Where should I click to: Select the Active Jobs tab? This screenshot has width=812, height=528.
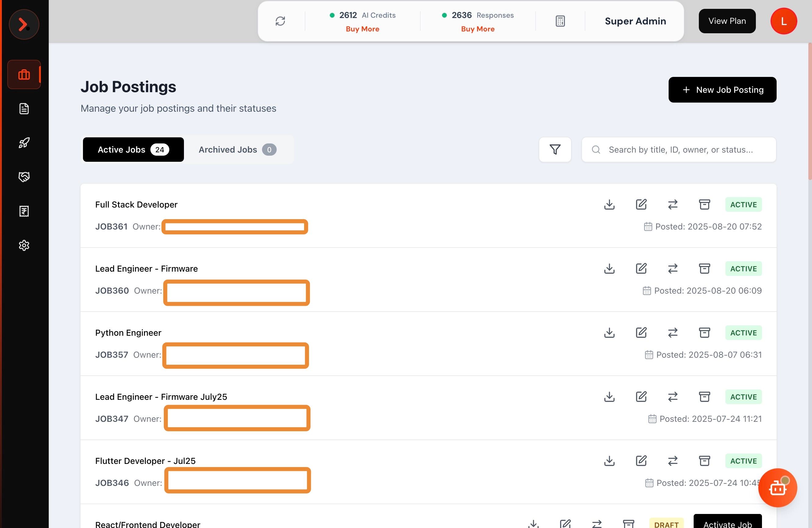tap(133, 150)
